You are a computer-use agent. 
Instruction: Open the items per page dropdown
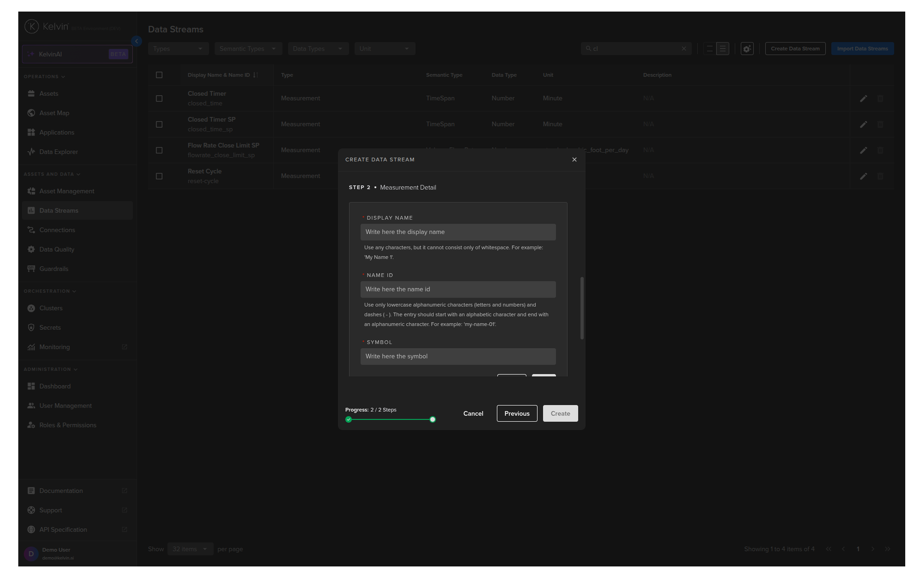tap(190, 549)
